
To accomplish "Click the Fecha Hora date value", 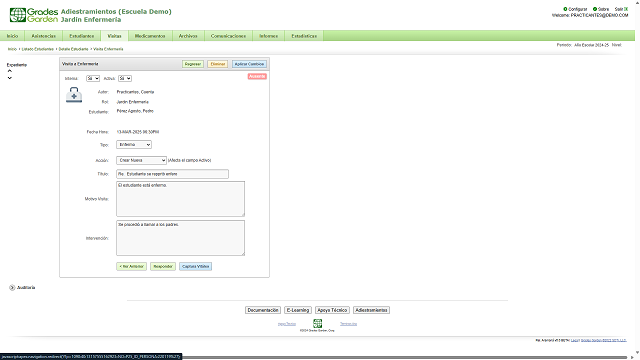I will click(x=138, y=132).
